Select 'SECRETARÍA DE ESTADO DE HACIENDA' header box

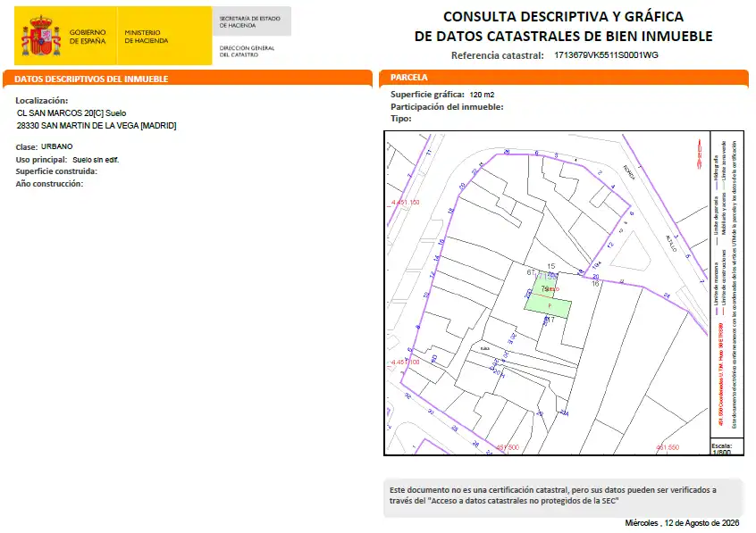point(251,21)
